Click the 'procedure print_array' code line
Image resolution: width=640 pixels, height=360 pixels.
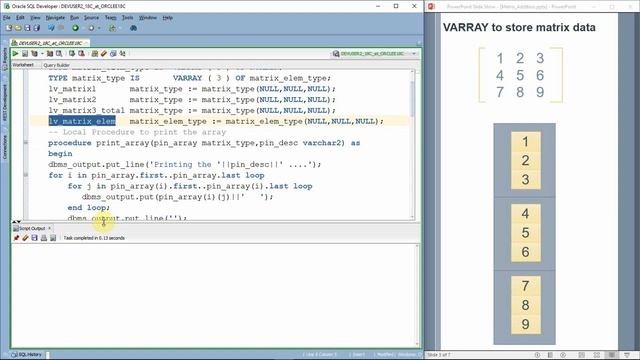pos(204,143)
